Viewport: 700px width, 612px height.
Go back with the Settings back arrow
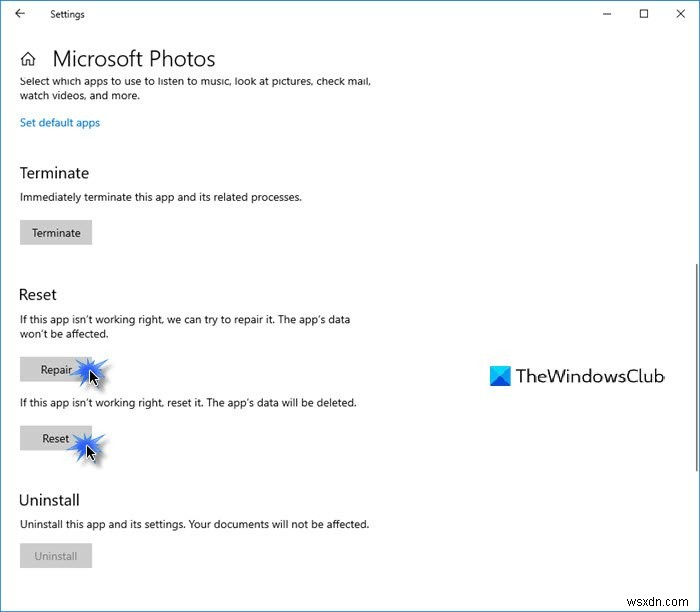20,14
